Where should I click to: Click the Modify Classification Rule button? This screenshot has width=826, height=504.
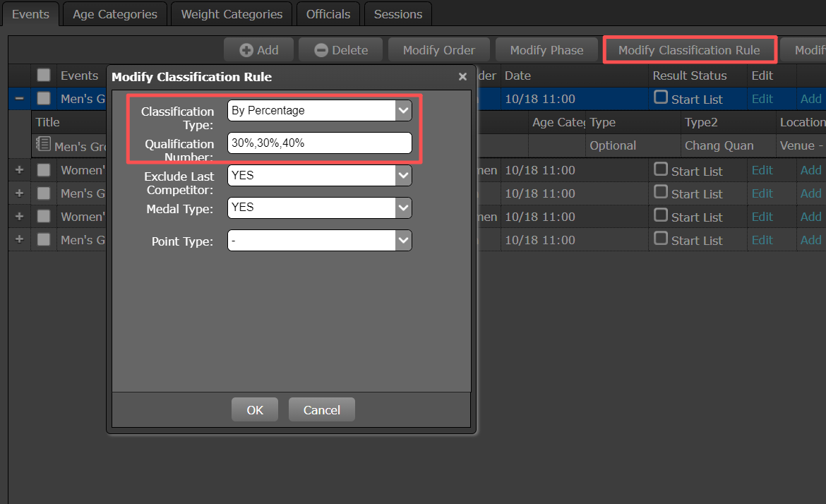(689, 50)
